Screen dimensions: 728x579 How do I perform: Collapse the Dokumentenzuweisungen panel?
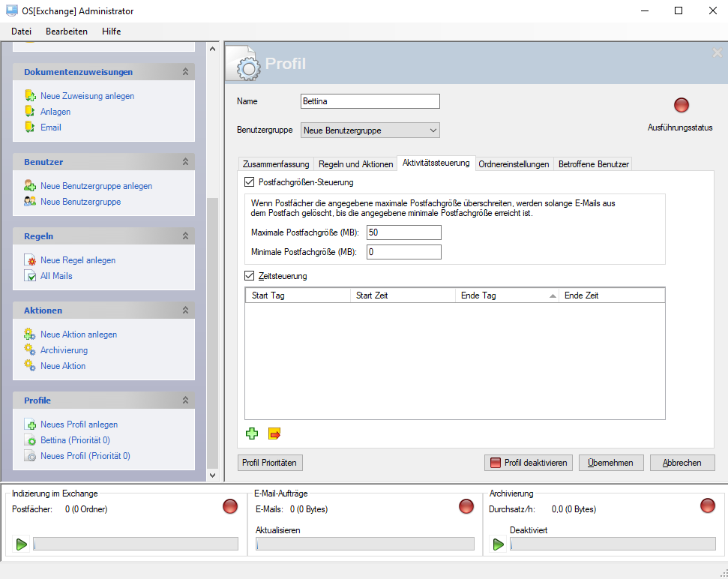coord(185,72)
